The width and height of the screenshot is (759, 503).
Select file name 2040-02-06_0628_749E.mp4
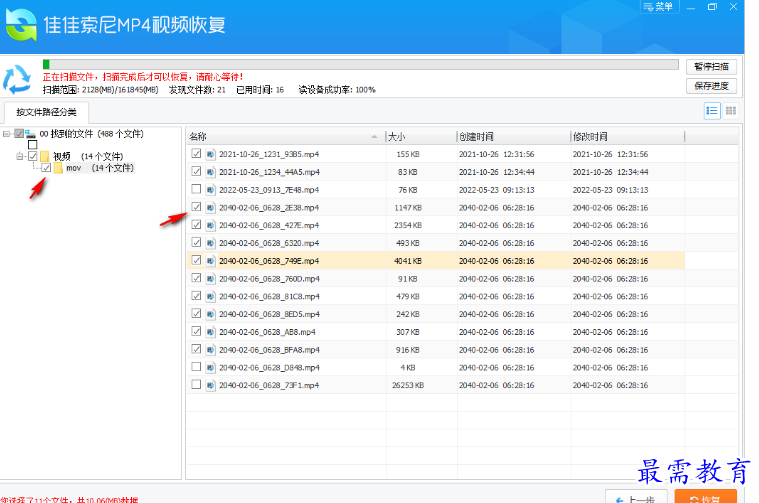pos(269,261)
